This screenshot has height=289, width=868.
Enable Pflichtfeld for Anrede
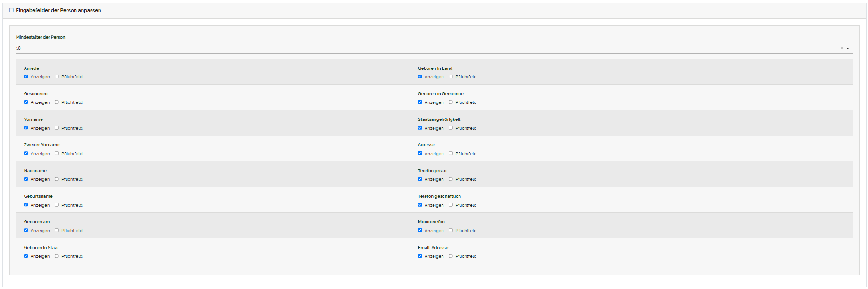click(57, 76)
